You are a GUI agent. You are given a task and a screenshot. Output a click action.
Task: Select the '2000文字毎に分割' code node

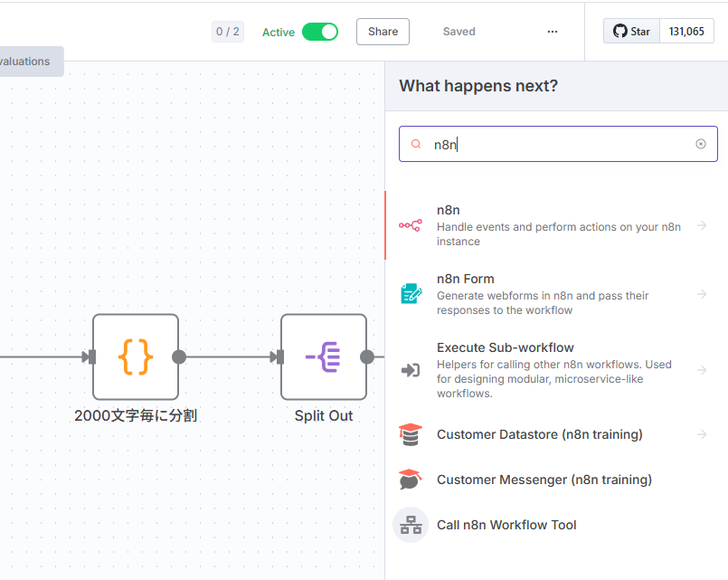click(x=136, y=357)
